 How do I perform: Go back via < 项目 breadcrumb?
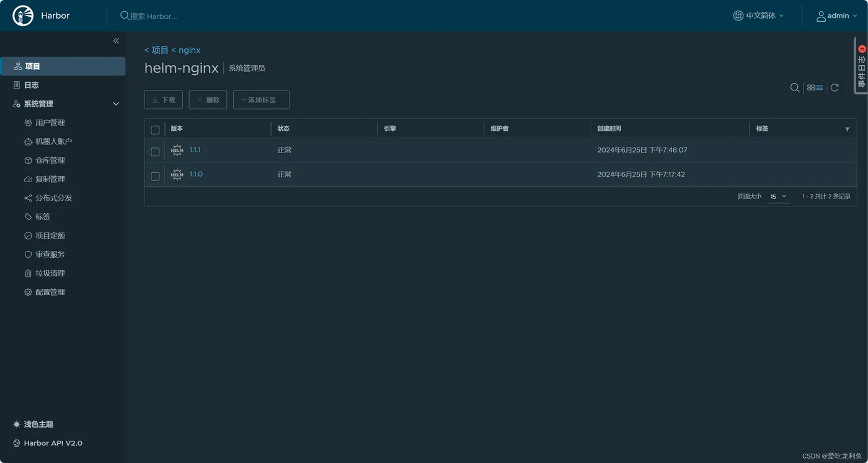(x=156, y=50)
